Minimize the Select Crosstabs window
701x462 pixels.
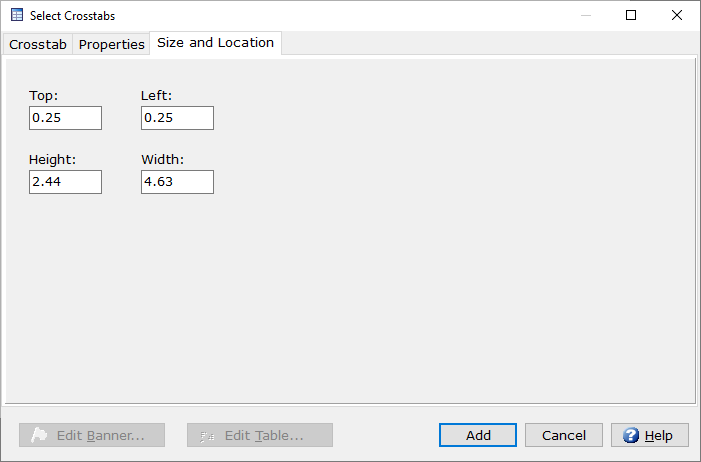coord(586,15)
